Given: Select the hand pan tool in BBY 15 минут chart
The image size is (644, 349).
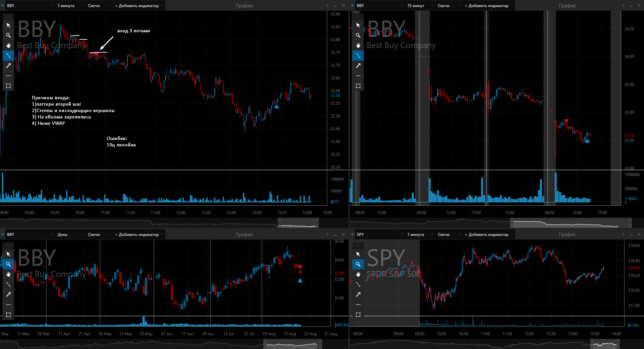Looking at the screenshot, I should pos(358,45).
